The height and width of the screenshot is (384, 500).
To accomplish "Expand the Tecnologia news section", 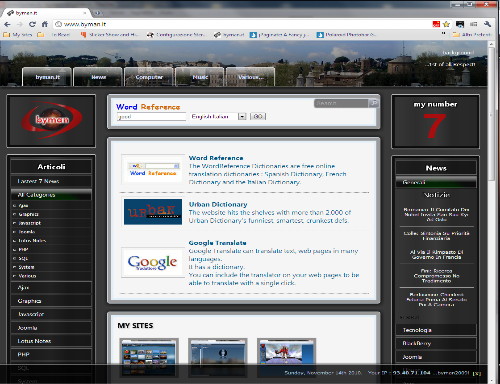I will click(x=436, y=330).
